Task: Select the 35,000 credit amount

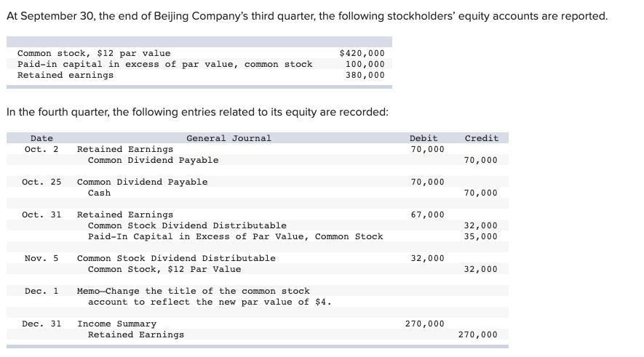Action: tap(480, 236)
